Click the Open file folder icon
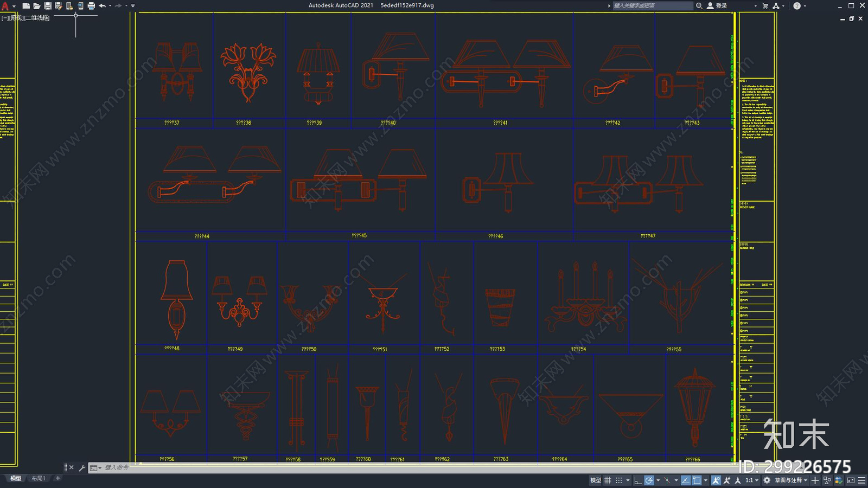Image resolution: width=868 pixels, height=488 pixels. (36, 5)
